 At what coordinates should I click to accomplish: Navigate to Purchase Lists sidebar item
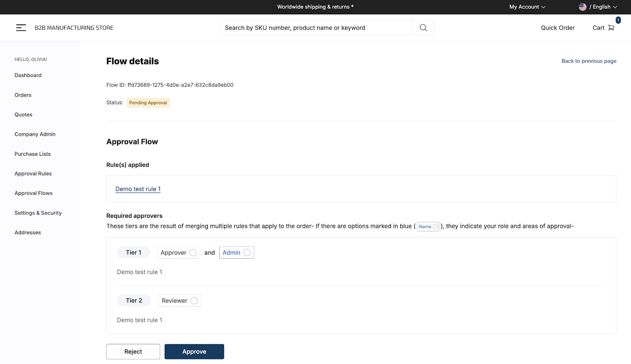pos(33,154)
